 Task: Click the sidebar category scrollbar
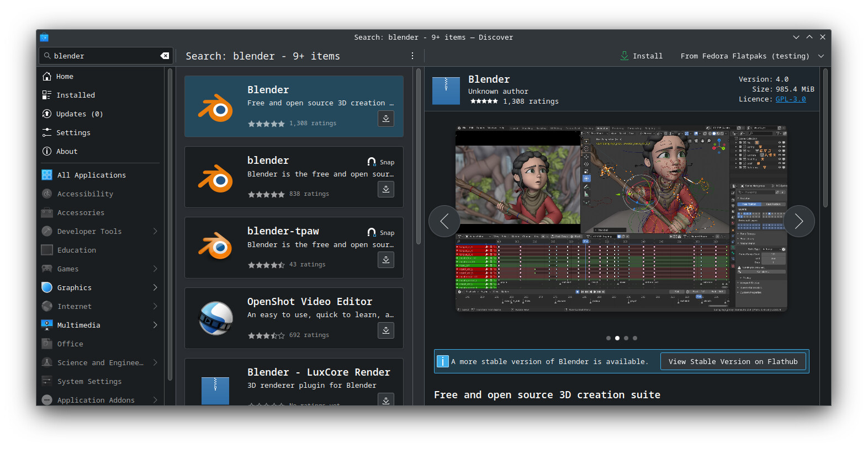pyautogui.click(x=170, y=225)
